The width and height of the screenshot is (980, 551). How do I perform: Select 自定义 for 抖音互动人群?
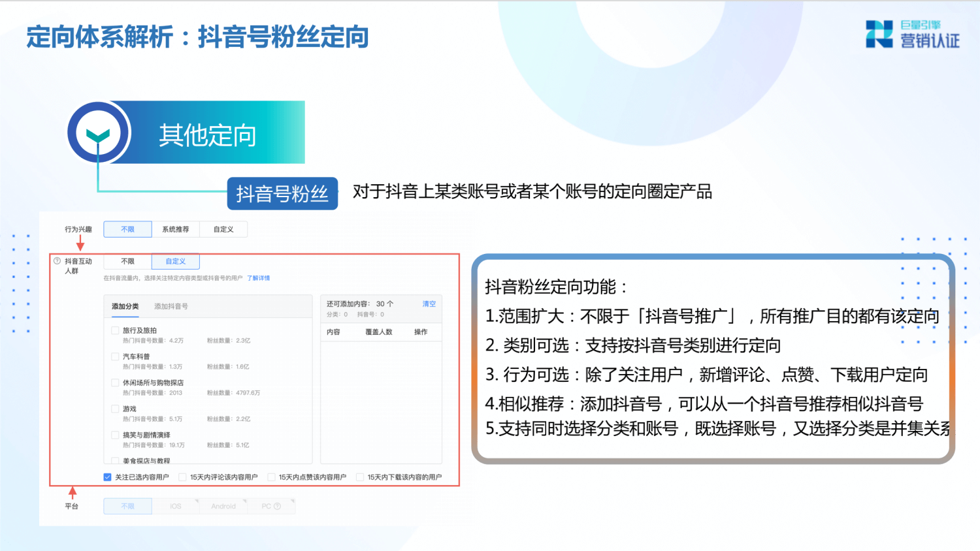click(x=176, y=261)
